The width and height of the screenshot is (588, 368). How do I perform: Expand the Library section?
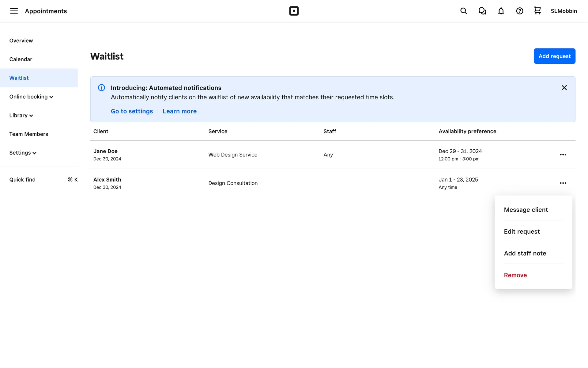(x=21, y=115)
